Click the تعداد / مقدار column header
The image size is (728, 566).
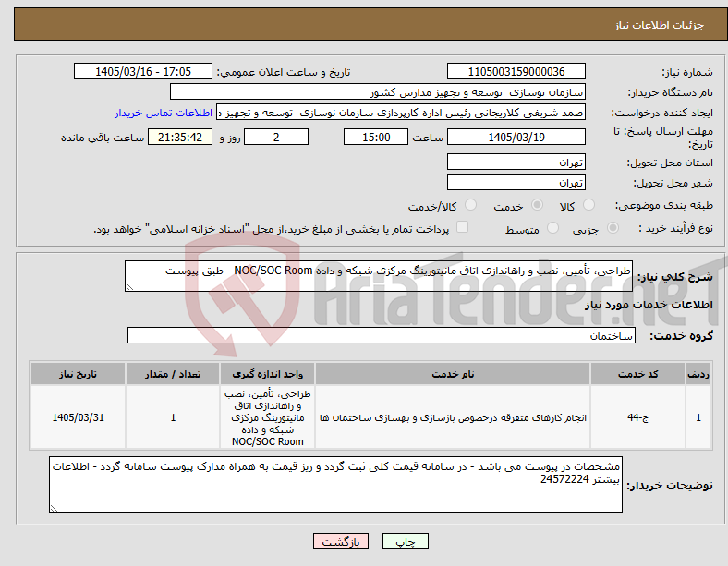pos(173,374)
